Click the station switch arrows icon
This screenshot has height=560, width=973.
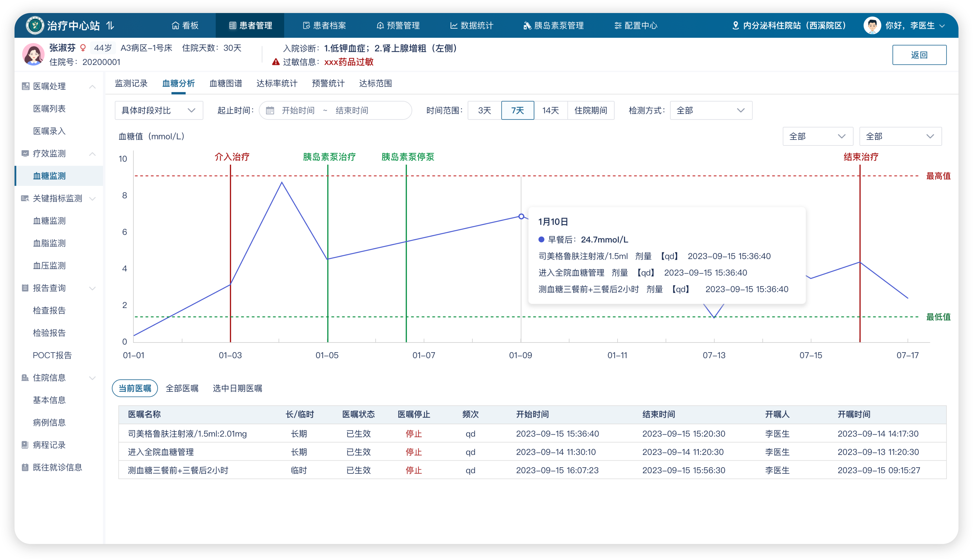[x=110, y=25]
